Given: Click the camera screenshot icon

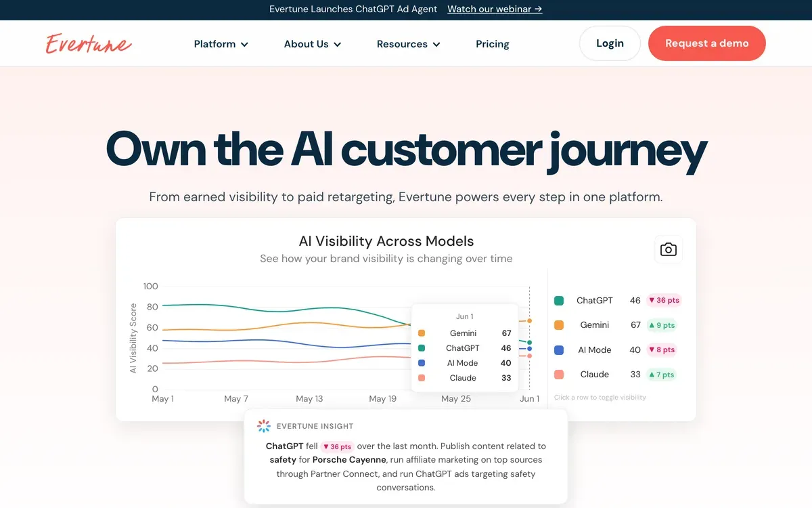Looking at the screenshot, I should 669,249.
